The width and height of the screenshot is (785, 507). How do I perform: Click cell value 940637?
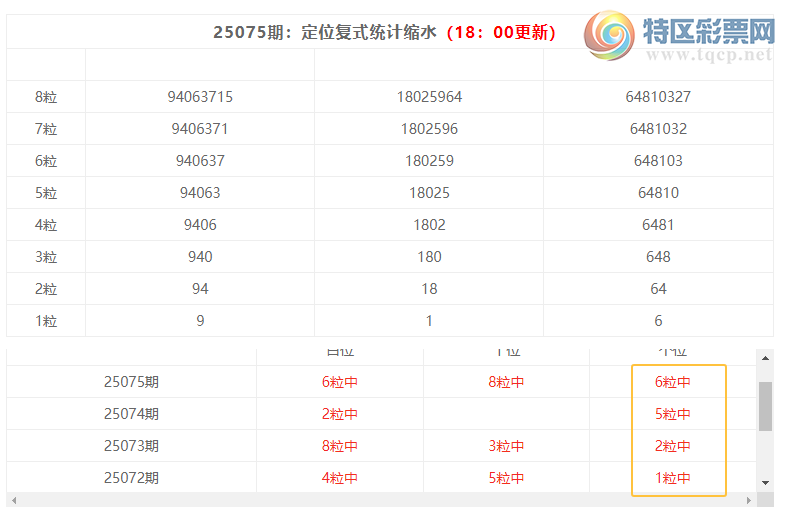[x=200, y=161]
